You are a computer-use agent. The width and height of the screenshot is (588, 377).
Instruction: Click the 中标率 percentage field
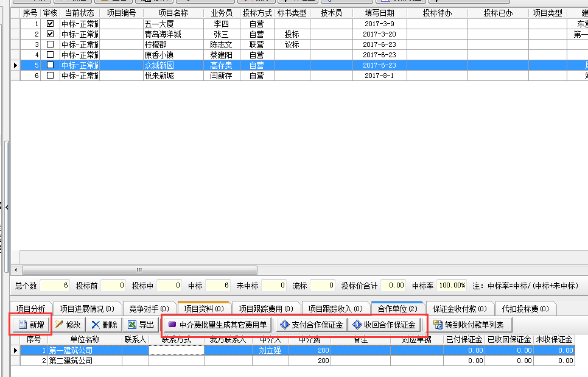(x=452, y=285)
